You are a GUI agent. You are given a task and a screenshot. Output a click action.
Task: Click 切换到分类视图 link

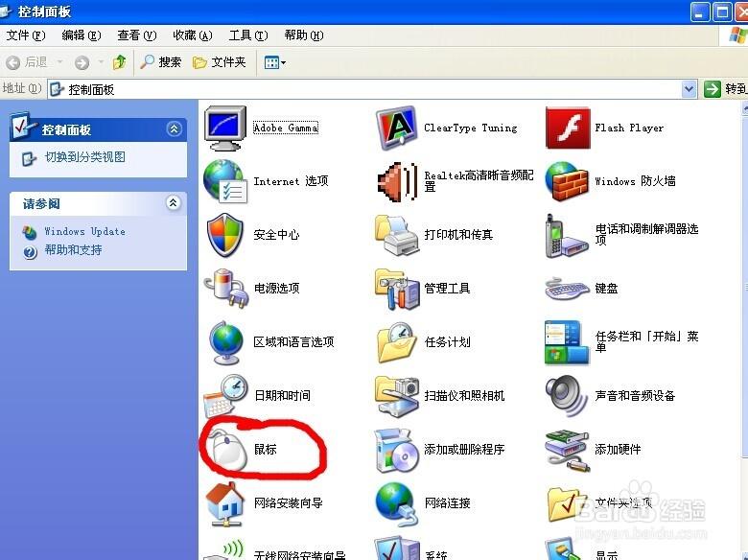click(84, 157)
